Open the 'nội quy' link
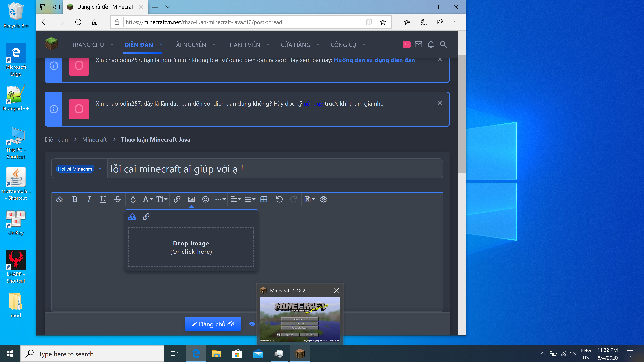This screenshot has height=362, width=644. pos(313,104)
